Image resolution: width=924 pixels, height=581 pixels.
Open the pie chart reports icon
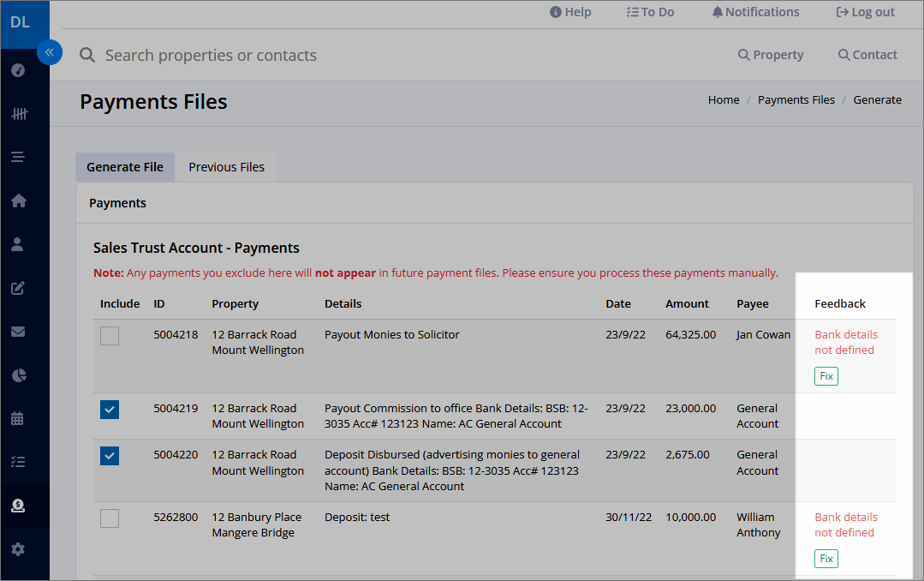click(x=19, y=375)
